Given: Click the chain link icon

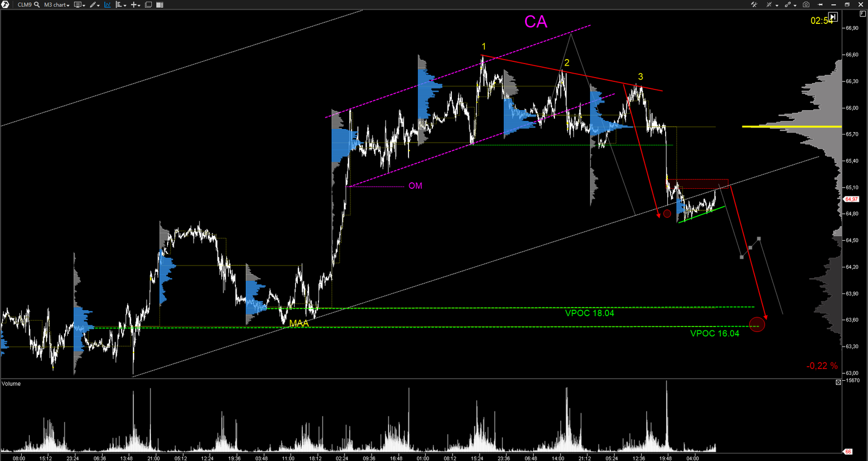Looking at the screenshot, I should [788, 4].
